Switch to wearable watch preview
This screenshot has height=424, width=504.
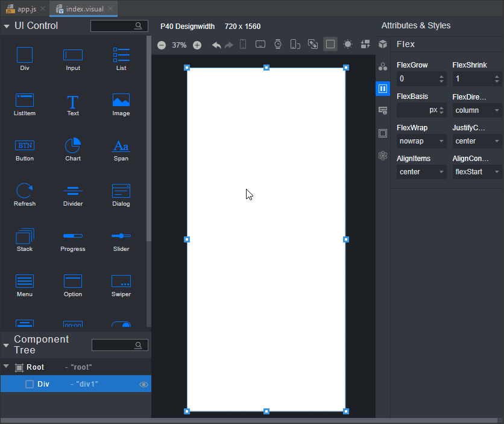[x=278, y=44]
